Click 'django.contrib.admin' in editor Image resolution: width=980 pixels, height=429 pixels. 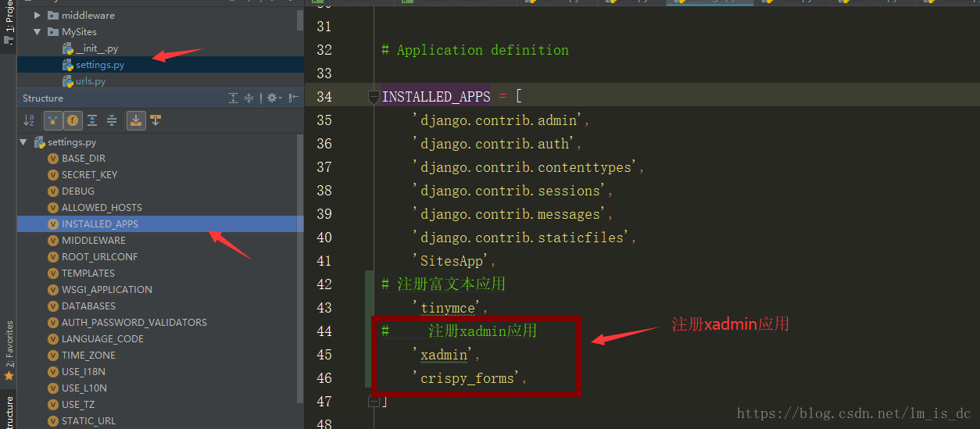click(498, 120)
